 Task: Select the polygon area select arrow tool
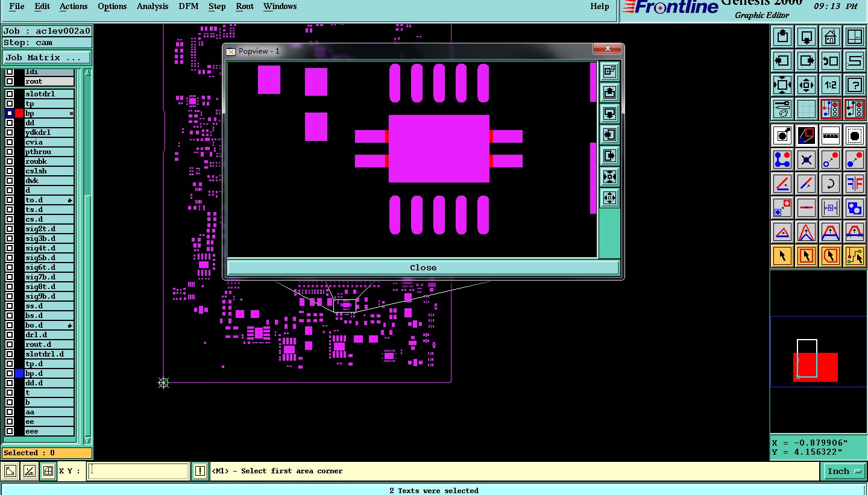pos(831,256)
